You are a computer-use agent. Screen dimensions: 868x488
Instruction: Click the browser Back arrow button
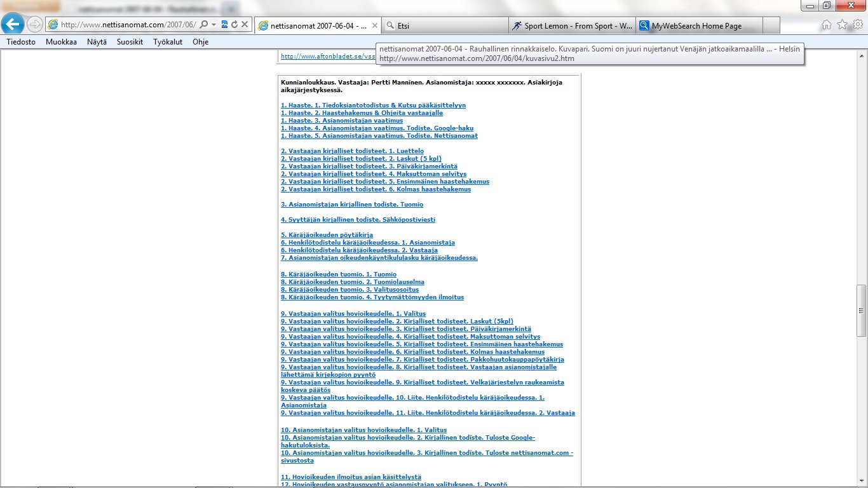coord(13,24)
